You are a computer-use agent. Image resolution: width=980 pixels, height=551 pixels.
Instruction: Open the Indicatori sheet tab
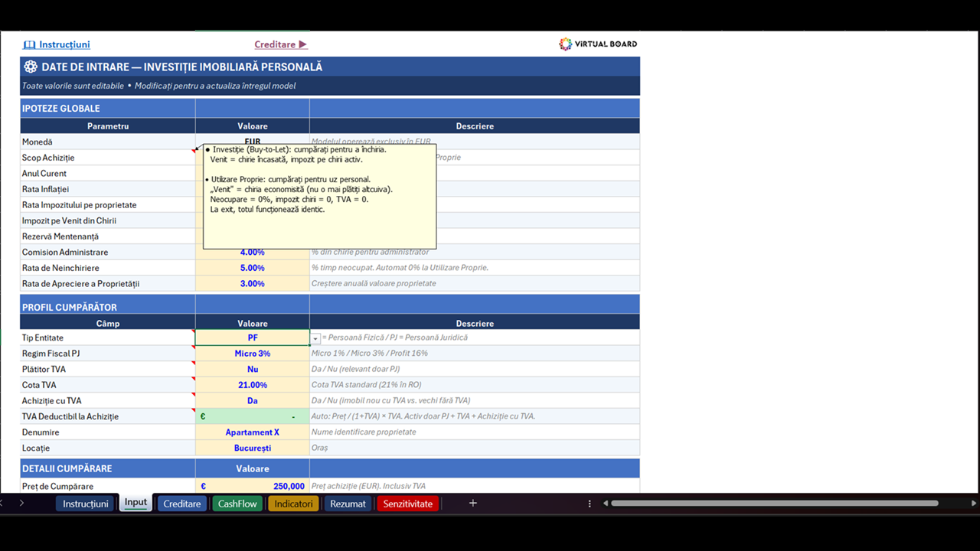pos(293,504)
